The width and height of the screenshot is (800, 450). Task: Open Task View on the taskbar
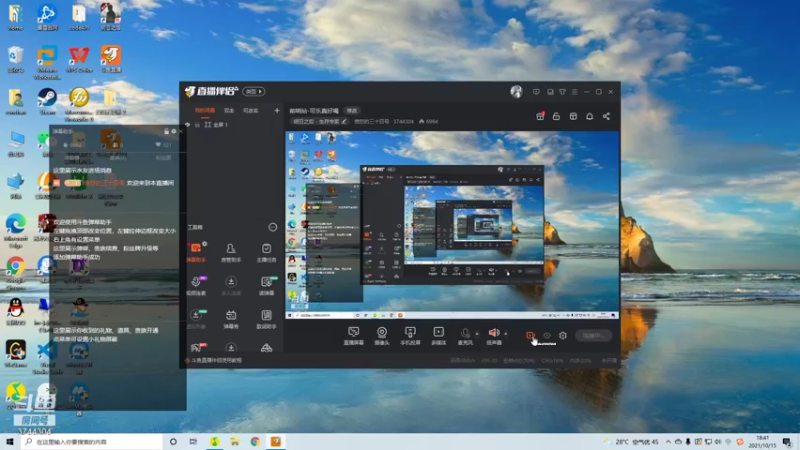pyautogui.click(x=193, y=441)
